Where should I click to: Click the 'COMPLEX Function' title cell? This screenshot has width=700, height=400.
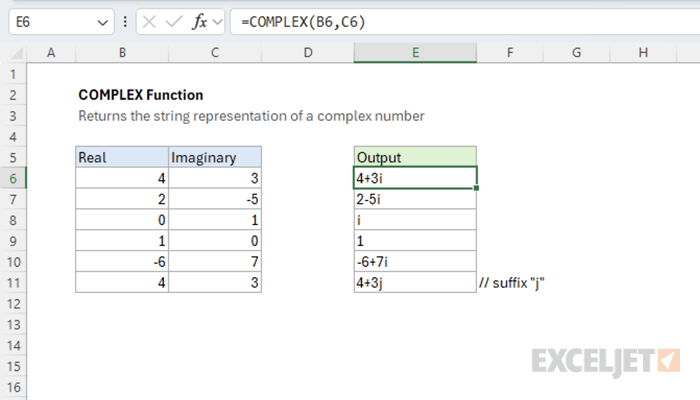point(141,95)
